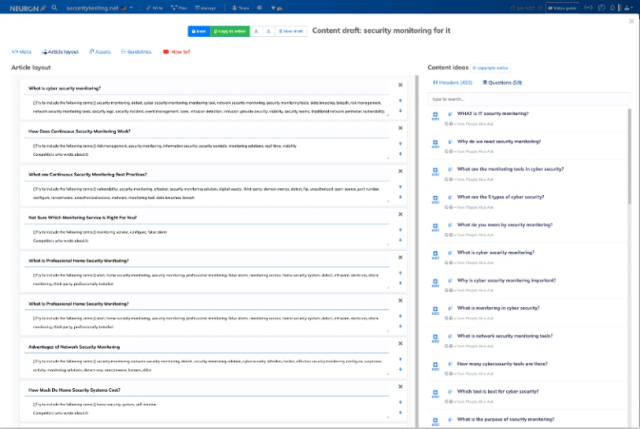Move 'How Does Continuous Security Monitoring Work?' section up
The height and width of the screenshot is (429, 640).
[400, 143]
